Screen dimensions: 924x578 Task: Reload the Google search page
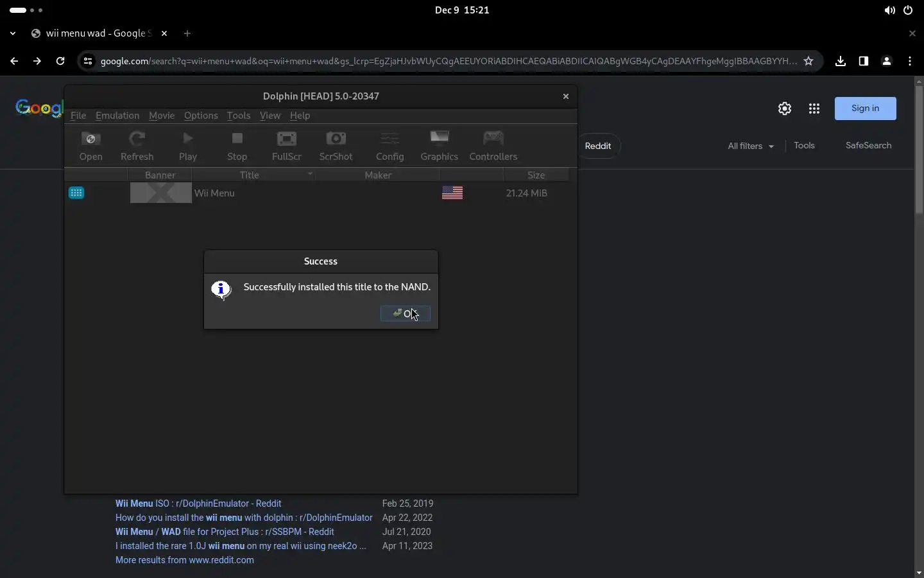60,61
